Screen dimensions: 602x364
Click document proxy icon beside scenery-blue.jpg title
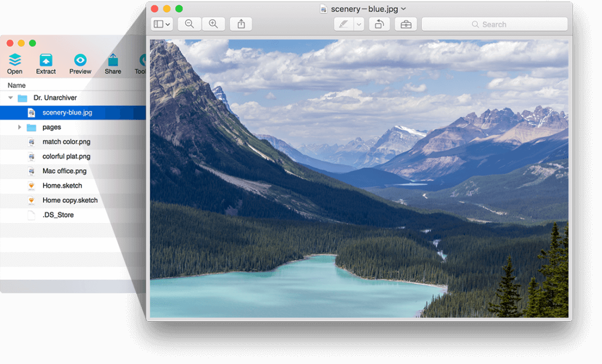click(324, 9)
